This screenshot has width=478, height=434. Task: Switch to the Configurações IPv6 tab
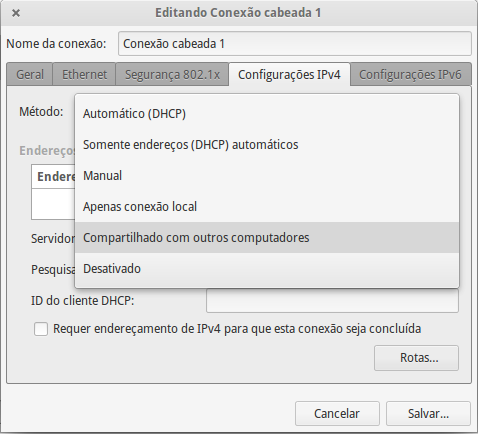pyautogui.click(x=410, y=74)
